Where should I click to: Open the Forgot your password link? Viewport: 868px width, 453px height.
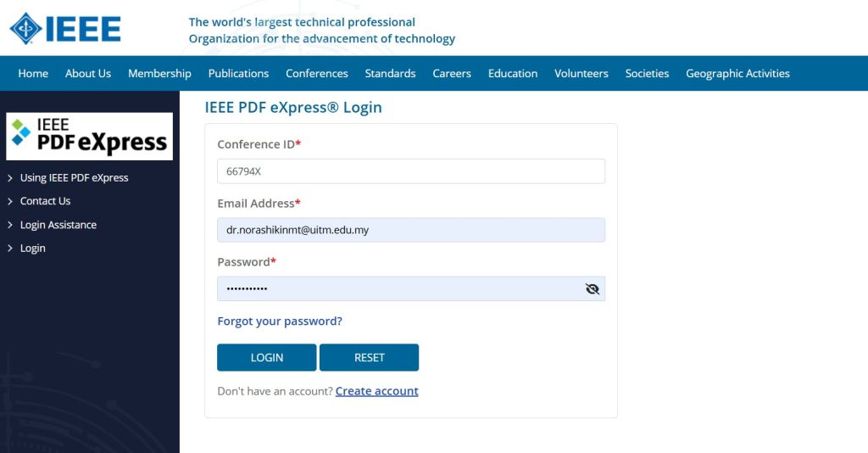[x=280, y=322]
